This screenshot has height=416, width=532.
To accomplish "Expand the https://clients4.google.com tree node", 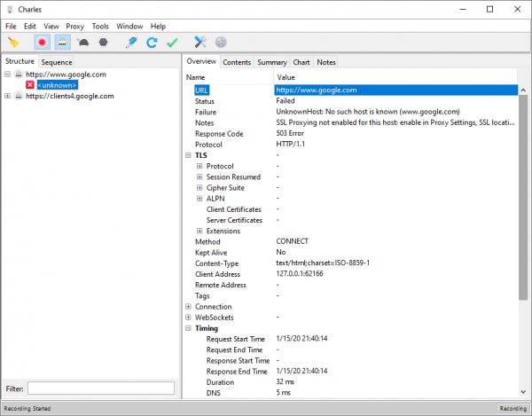I will coord(7,96).
